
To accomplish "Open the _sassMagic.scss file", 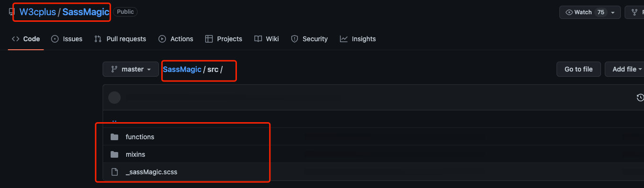I will [151, 172].
